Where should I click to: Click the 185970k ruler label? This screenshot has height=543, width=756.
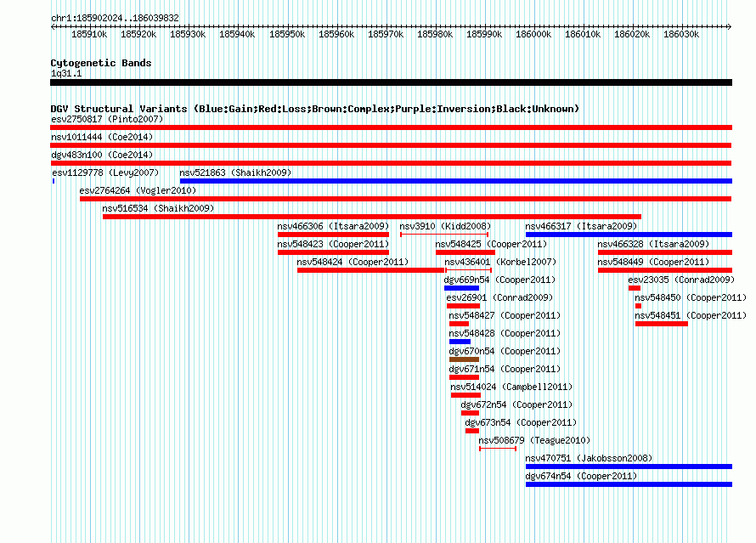386,34
